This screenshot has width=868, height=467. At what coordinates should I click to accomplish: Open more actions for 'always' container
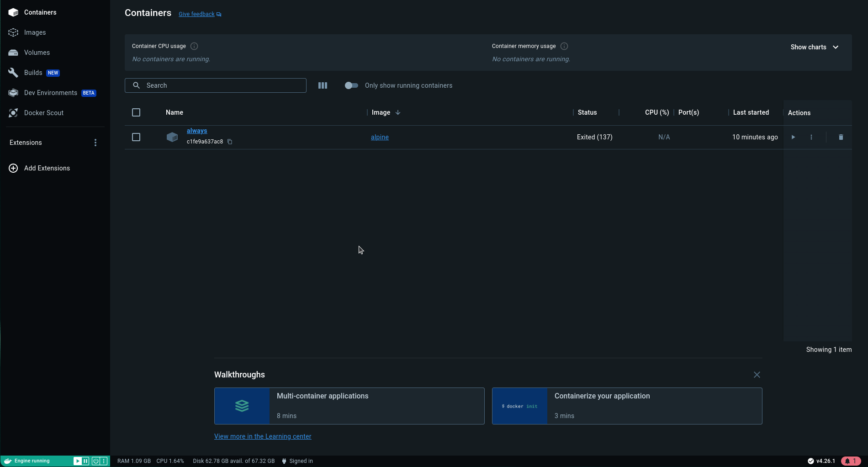pos(811,137)
